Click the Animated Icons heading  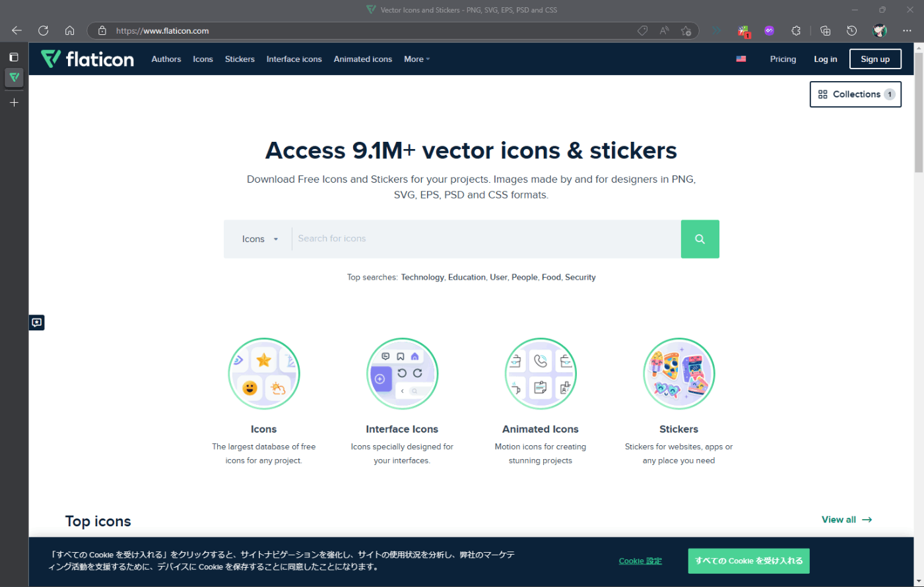[x=541, y=429]
